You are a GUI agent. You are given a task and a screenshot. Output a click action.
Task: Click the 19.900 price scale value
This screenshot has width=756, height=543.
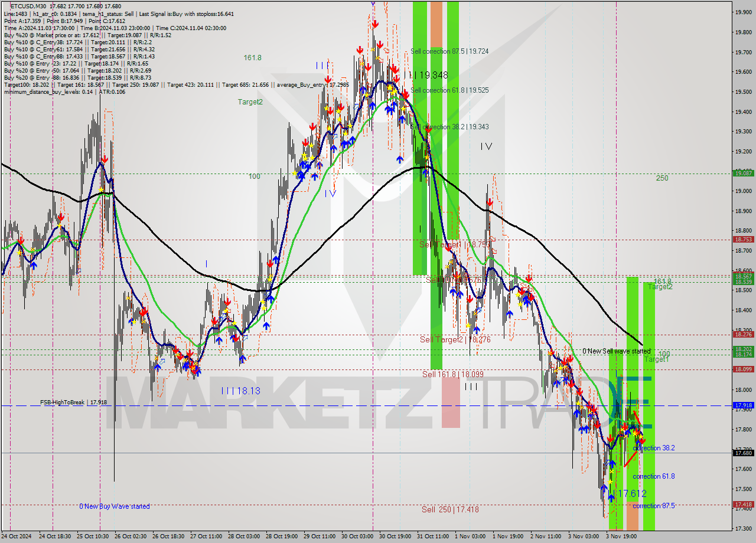(x=742, y=11)
